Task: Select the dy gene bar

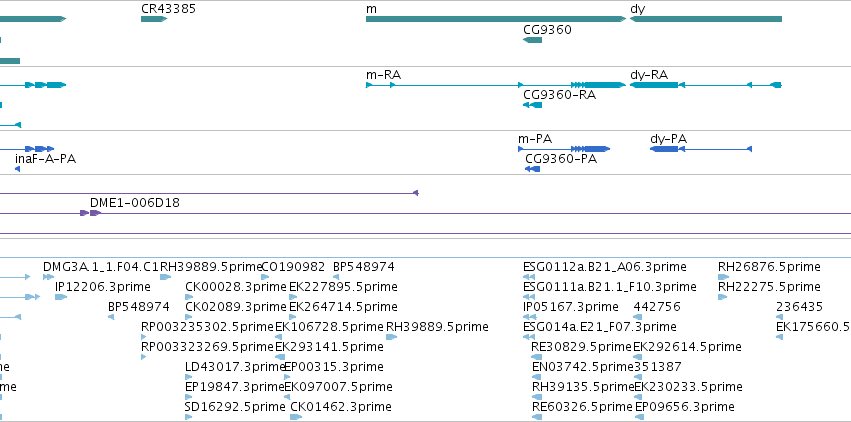Action: 706,19
